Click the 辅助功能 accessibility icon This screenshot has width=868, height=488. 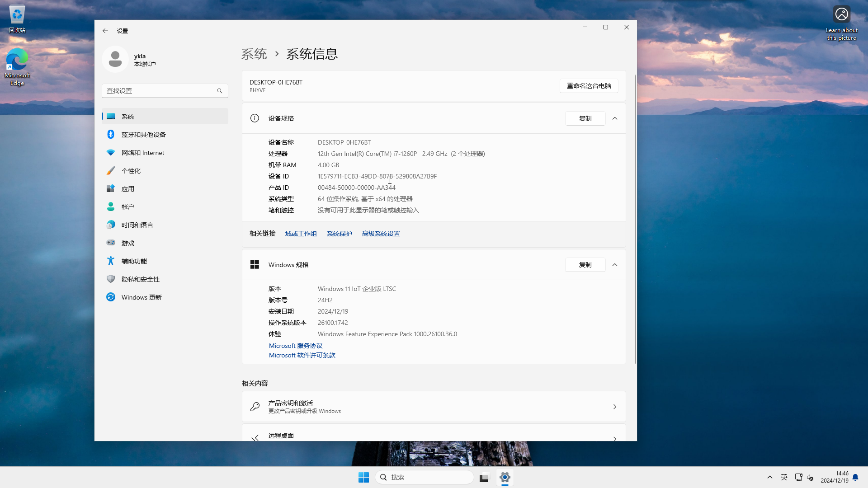pyautogui.click(x=111, y=261)
